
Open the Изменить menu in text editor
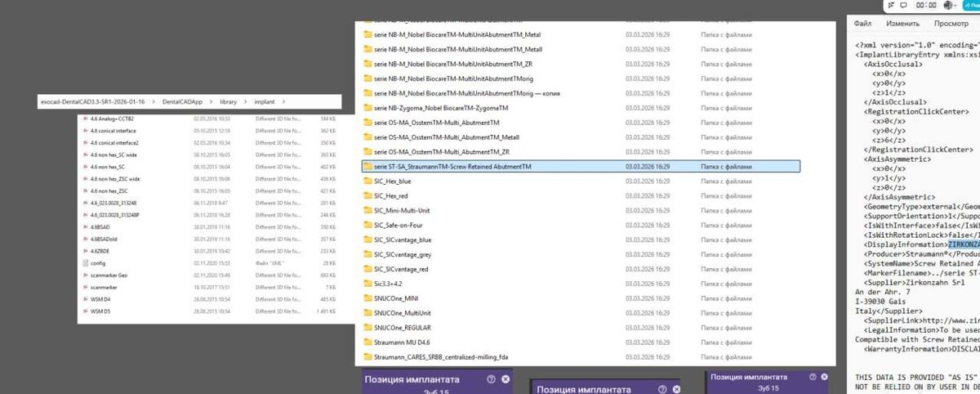coord(902,24)
